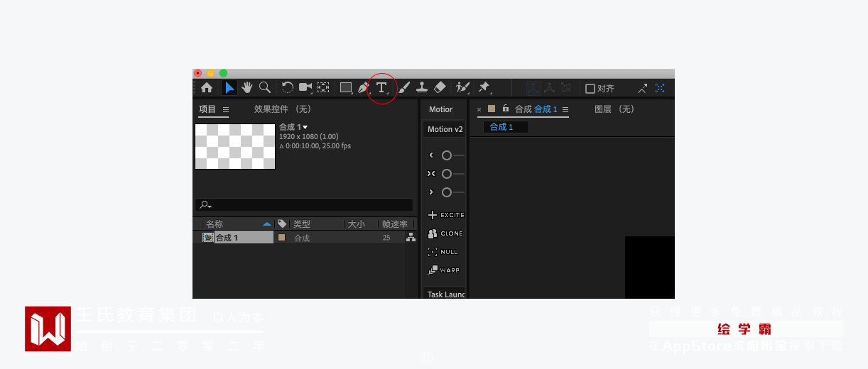This screenshot has height=369, width=868.
Task: Expand the 合成 1 dropdown arrow beside the thumbnail
Action: [305, 127]
